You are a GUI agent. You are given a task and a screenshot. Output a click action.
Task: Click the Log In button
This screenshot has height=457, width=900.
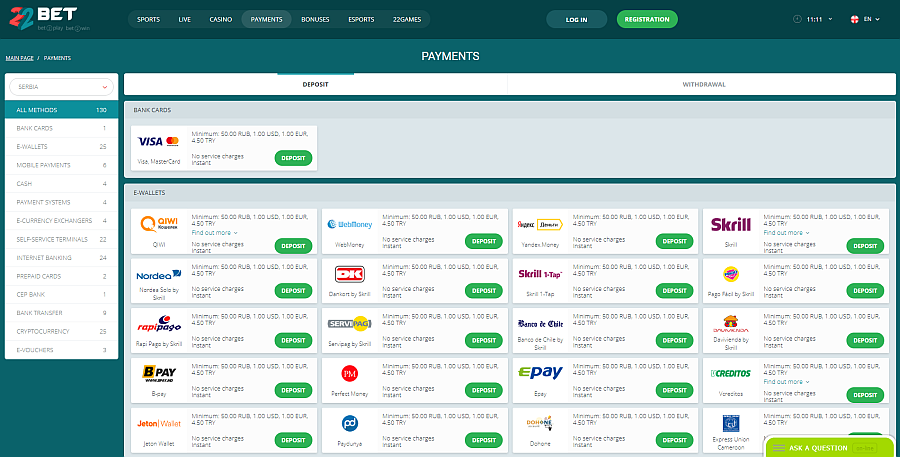pyautogui.click(x=576, y=19)
